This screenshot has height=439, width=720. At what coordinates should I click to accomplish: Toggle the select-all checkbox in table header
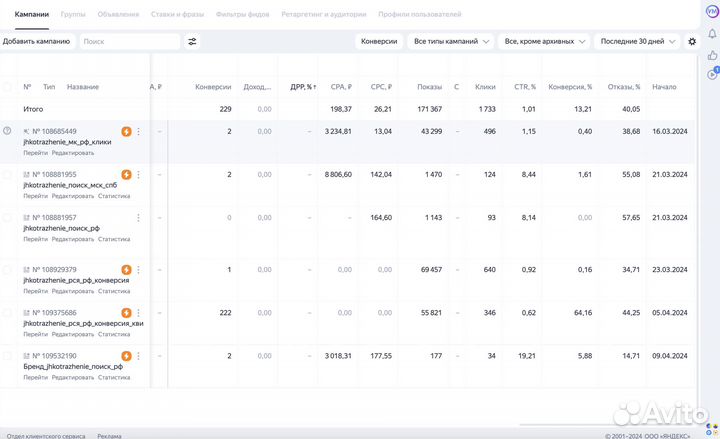click(8, 87)
